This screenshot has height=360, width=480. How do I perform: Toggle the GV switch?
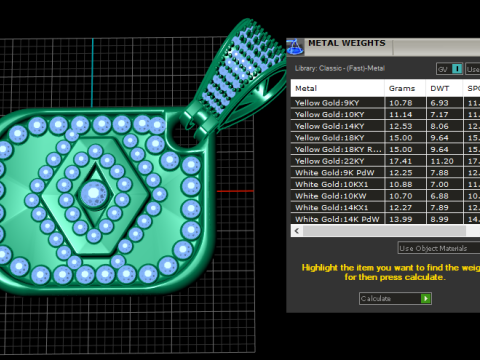[x=450, y=69]
